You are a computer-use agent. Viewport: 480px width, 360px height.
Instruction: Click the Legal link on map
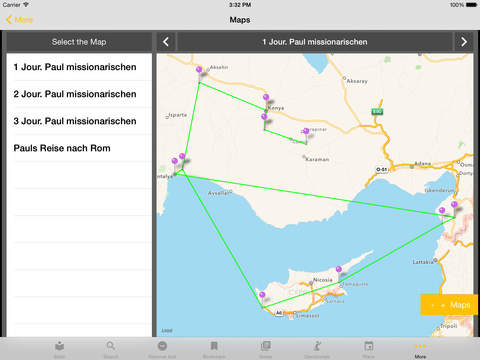(167, 331)
